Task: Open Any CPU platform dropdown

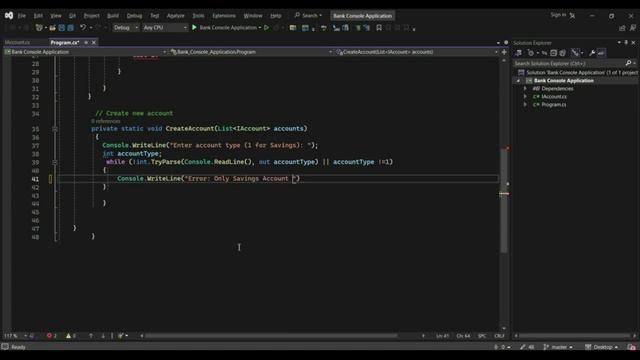Action: pos(165,28)
